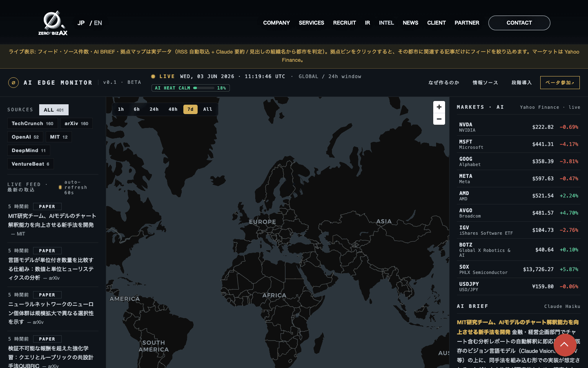
Task: Open the PARTNER menu item
Action: coord(467,23)
